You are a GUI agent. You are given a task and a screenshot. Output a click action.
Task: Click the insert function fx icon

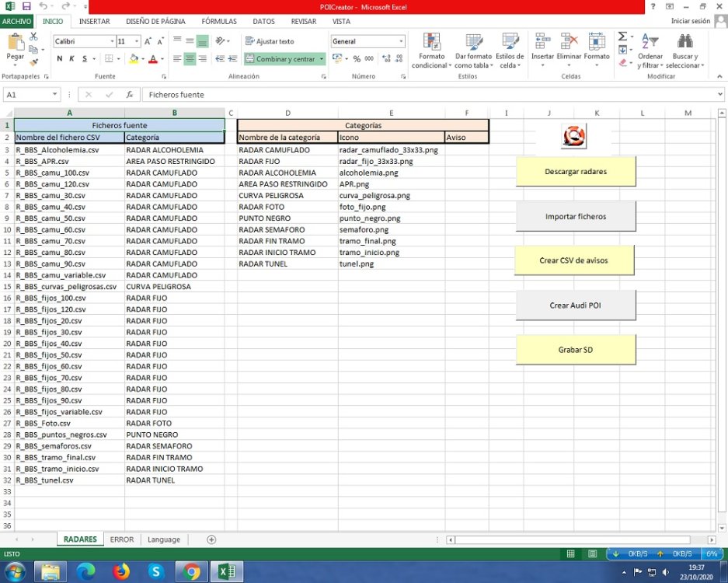pos(130,95)
